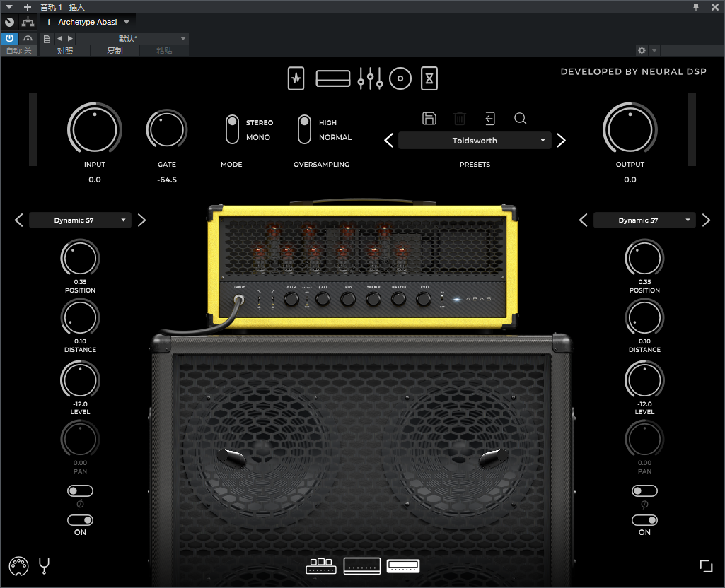The height and width of the screenshot is (588, 725).
Task: Step to next host preset with right triangle
Action: pos(70,39)
